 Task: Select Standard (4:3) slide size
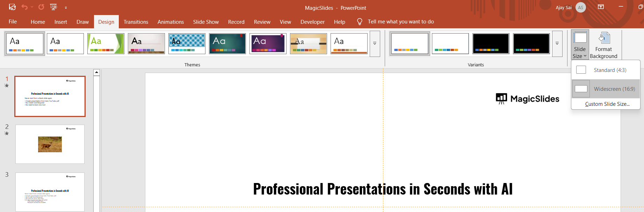pos(610,70)
